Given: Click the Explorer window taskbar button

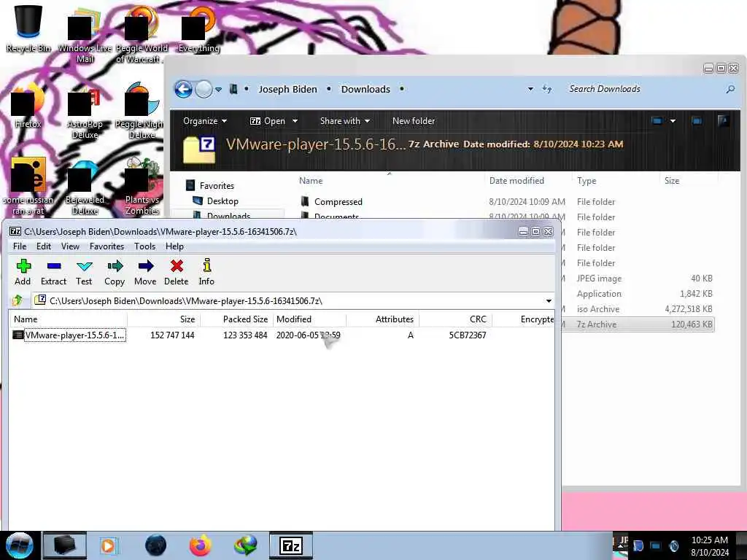Looking at the screenshot, I should click(x=65, y=545).
